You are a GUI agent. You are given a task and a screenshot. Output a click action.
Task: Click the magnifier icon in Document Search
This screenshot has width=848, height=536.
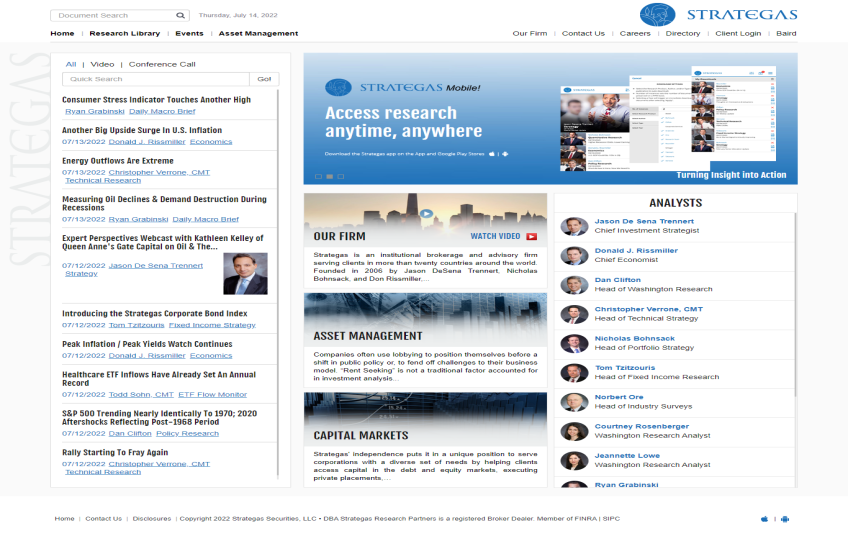point(180,16)
